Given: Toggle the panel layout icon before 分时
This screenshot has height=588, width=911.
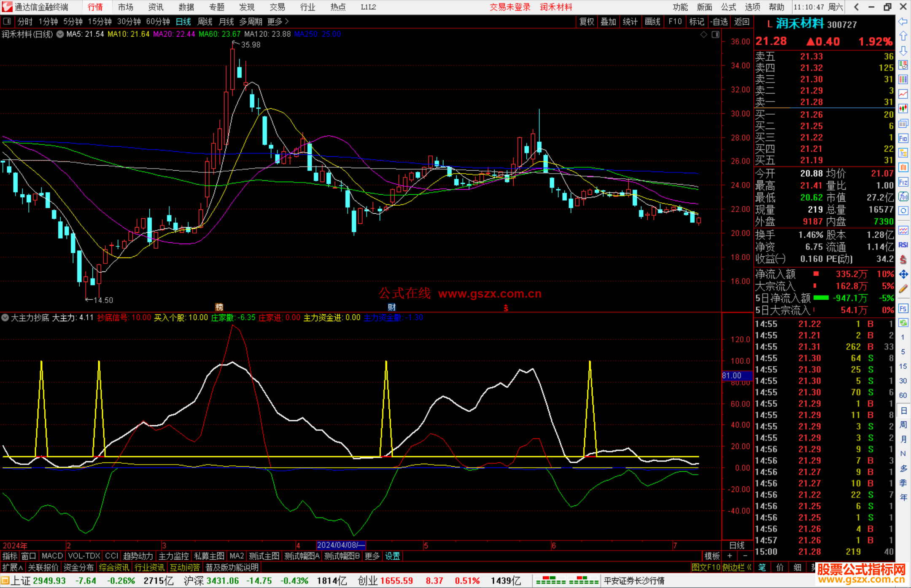Looking at the screenshot, I should click(x=7, y=21).
